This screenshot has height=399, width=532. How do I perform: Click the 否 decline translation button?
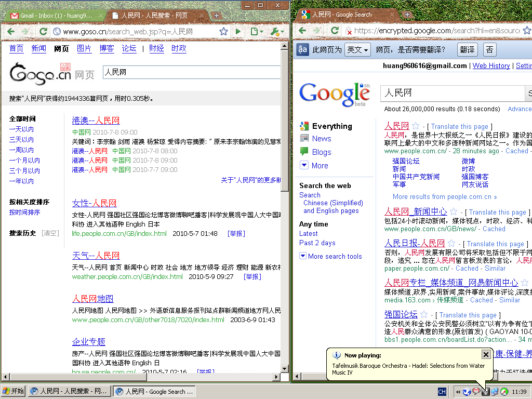[x=489, y=49]
